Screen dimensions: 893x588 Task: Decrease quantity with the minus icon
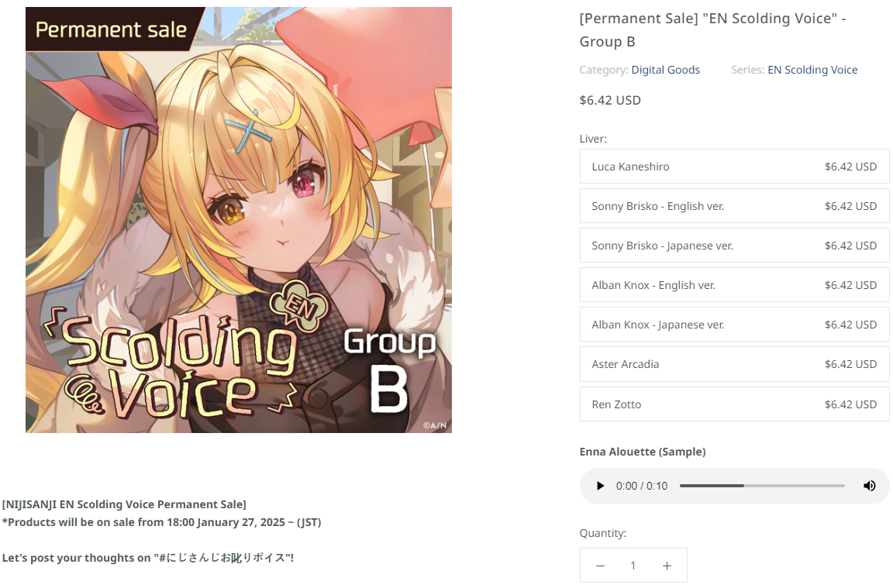[600, 566]
